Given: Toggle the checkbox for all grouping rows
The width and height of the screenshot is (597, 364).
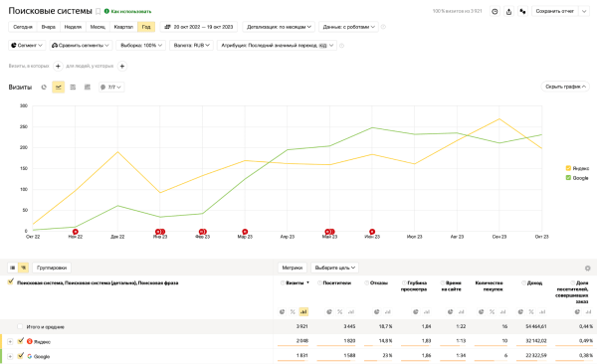Looking at the screenshot, I should coord(10,281).
